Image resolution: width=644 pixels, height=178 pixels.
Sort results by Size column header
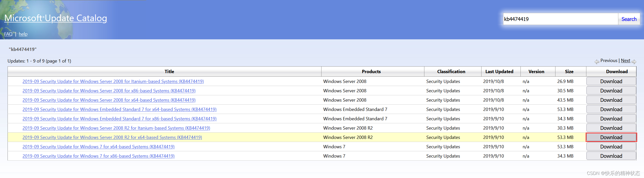pyautogui.click(x=569, y=72)
